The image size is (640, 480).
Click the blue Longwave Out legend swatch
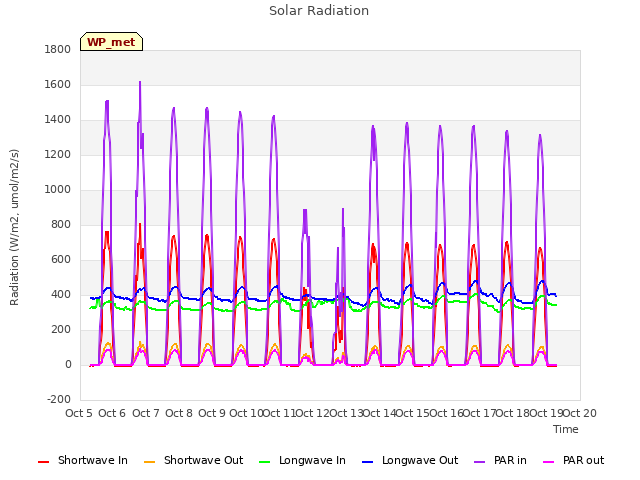[x=367, y=462]
